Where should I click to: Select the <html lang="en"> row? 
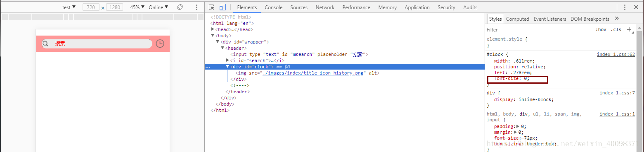pyautogui.click(x=232, y=23)
